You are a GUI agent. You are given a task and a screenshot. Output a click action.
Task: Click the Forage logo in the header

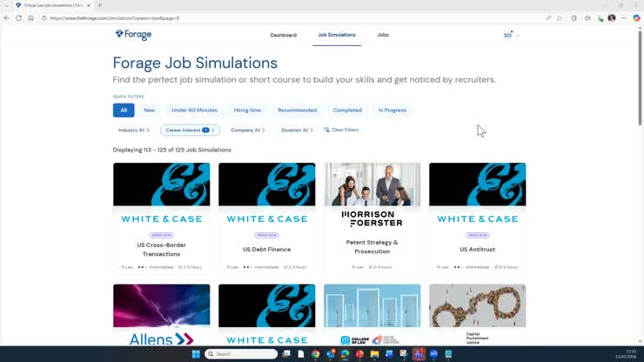(x=133, y=35)
